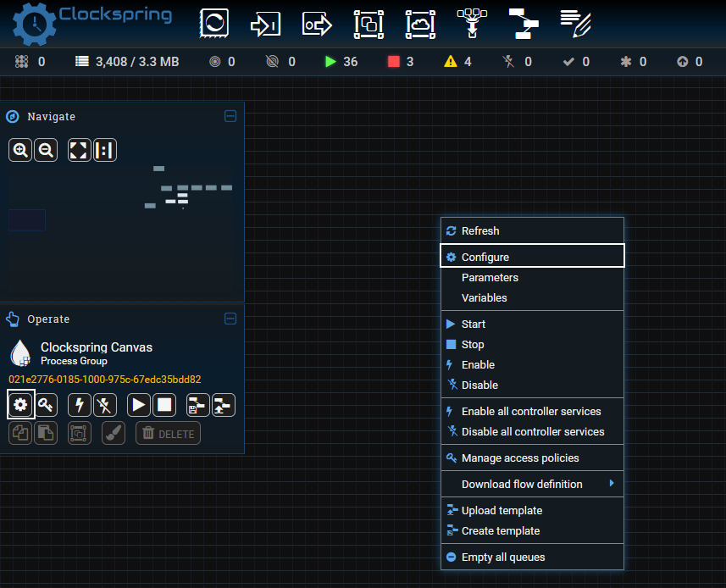Click the fit-to-screen navigate button

79,150
